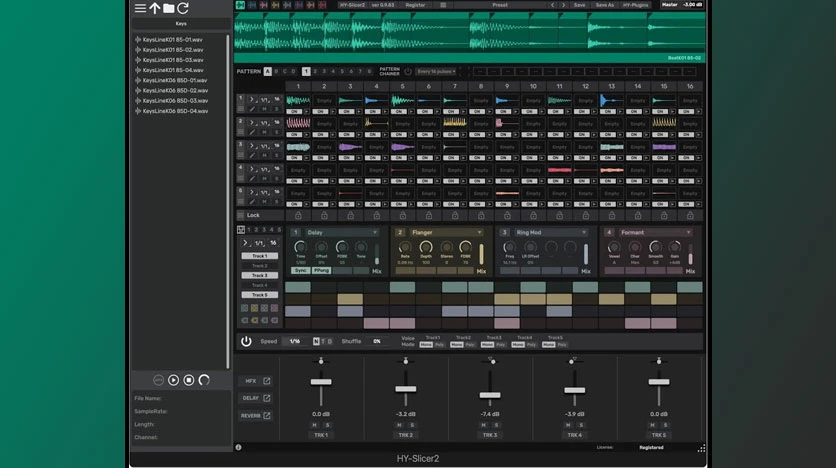The image size is (836, 468).
Task: Solo TRK 3 mixer channel
Action: pos(496,425)
